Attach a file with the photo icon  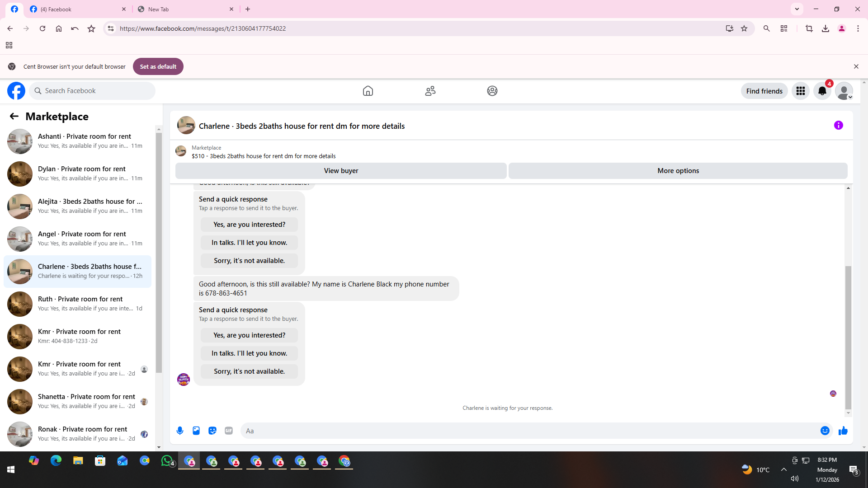196,431
